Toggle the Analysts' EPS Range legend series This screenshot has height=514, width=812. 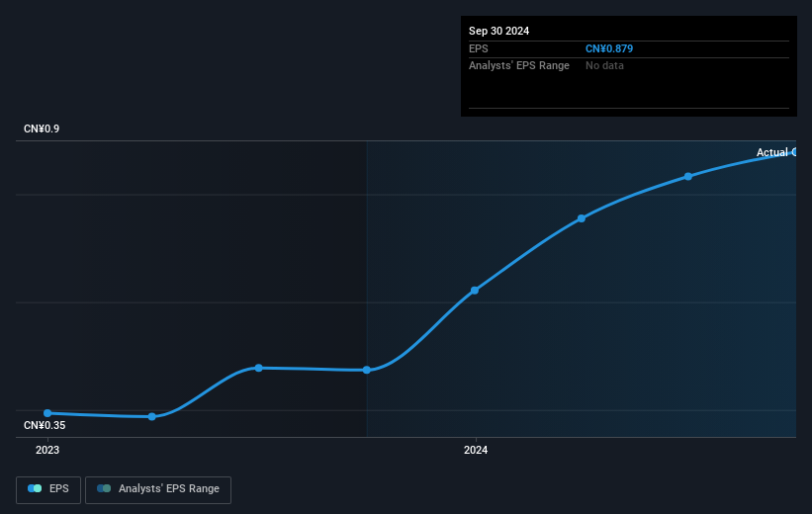[x=158, y=489]
